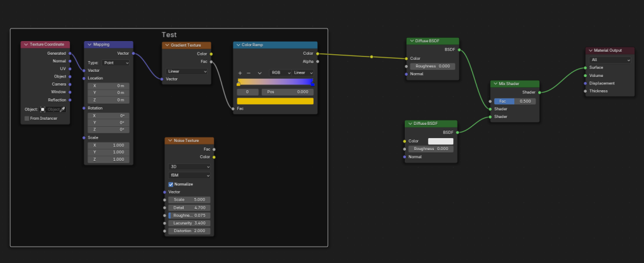Open the Color Ramp tools chevron menu
644x263 pixels.
pyautogui.click(x=259, y=73)
